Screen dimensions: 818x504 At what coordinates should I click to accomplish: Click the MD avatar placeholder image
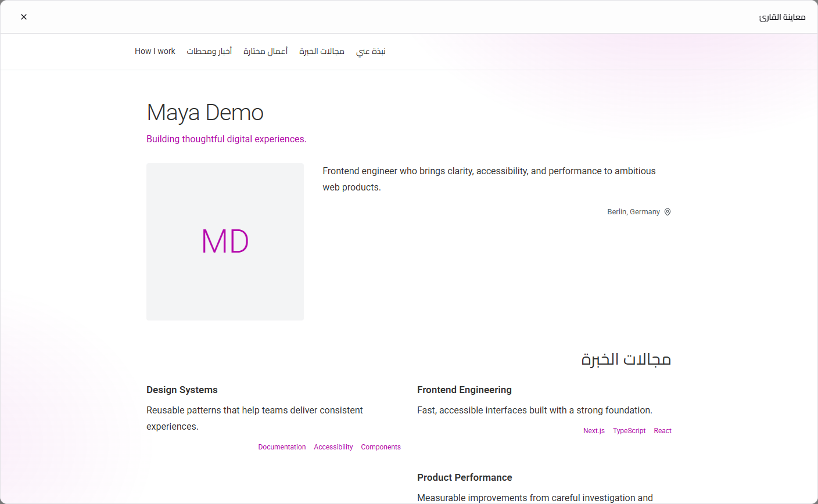225,242
